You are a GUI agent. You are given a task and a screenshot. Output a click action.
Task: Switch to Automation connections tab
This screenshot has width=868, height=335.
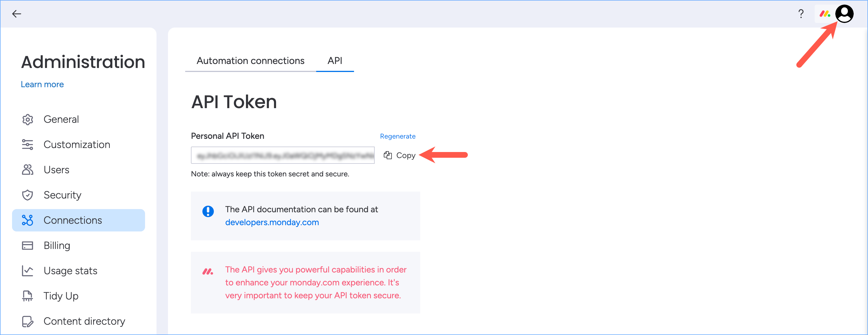pyautogui.click(x=250, y=61)
